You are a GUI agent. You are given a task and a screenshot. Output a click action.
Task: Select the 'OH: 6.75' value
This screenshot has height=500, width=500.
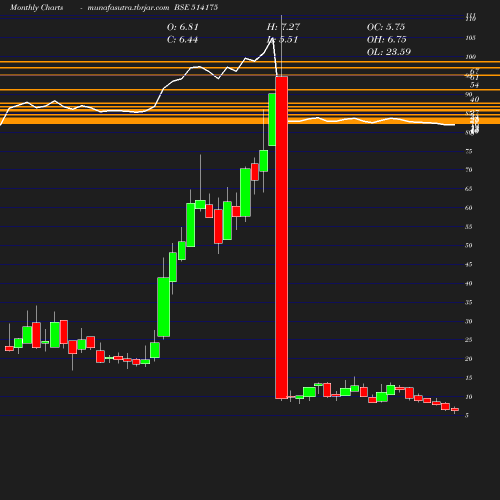387,40
